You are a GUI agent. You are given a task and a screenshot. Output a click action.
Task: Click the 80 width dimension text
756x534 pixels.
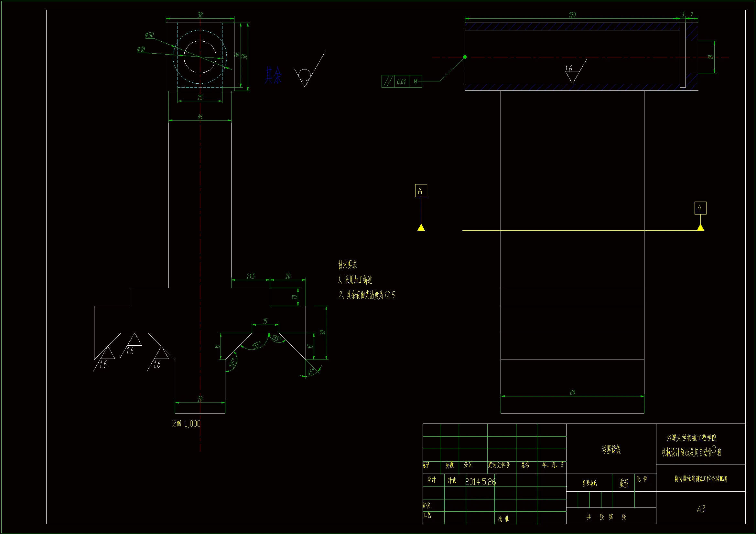[572, 393]
